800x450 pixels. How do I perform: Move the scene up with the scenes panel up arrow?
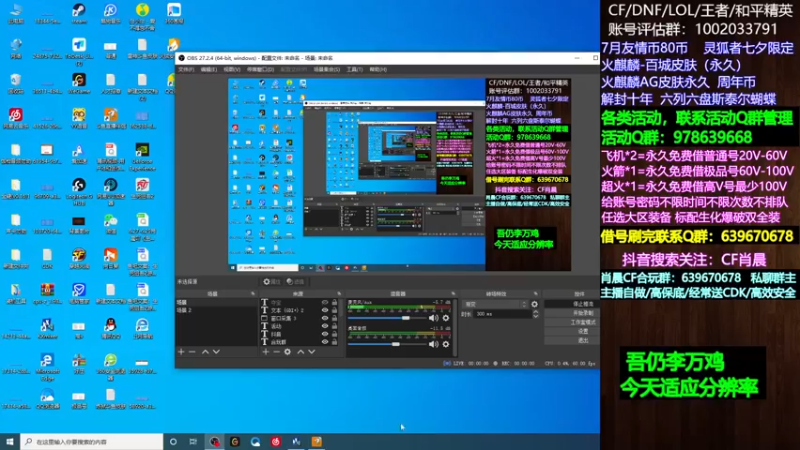coord(205,352)
